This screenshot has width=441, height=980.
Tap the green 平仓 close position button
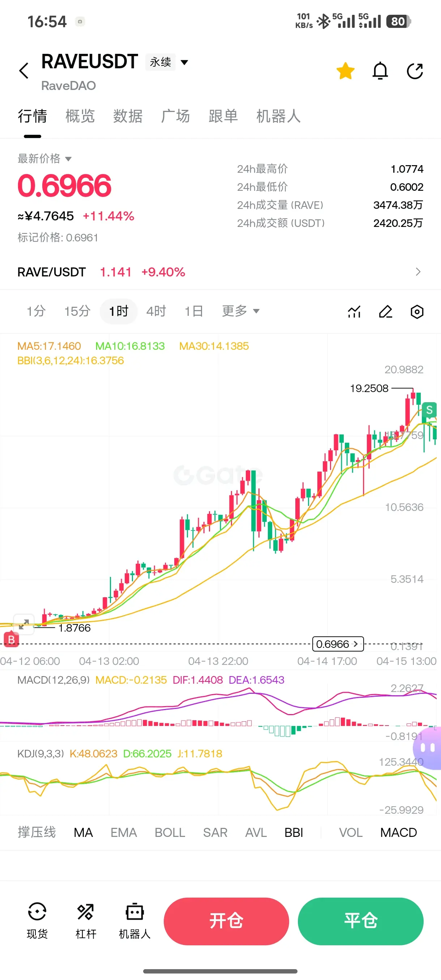360,921
